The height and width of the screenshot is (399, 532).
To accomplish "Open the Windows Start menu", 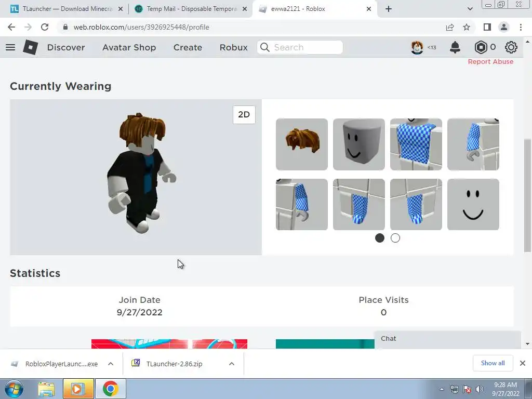I will (14, 389).
